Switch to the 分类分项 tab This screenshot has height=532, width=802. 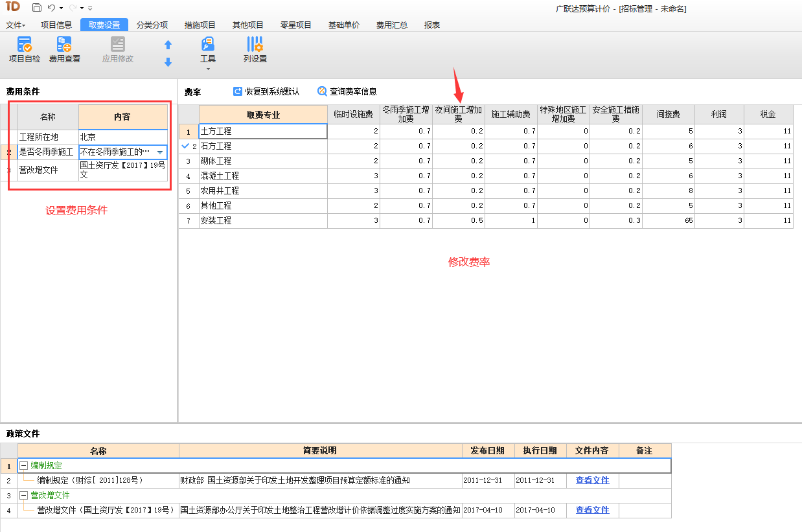tap(154, 25)
